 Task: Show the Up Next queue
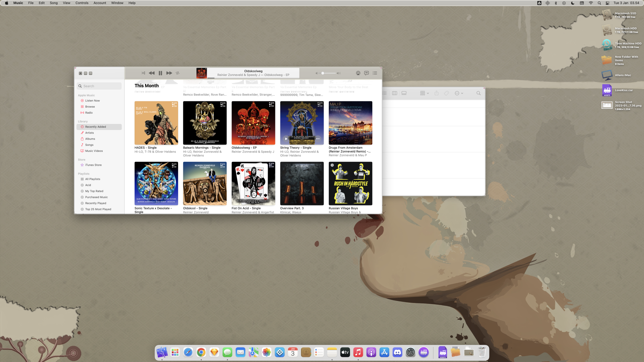click(x=375, y=73)
